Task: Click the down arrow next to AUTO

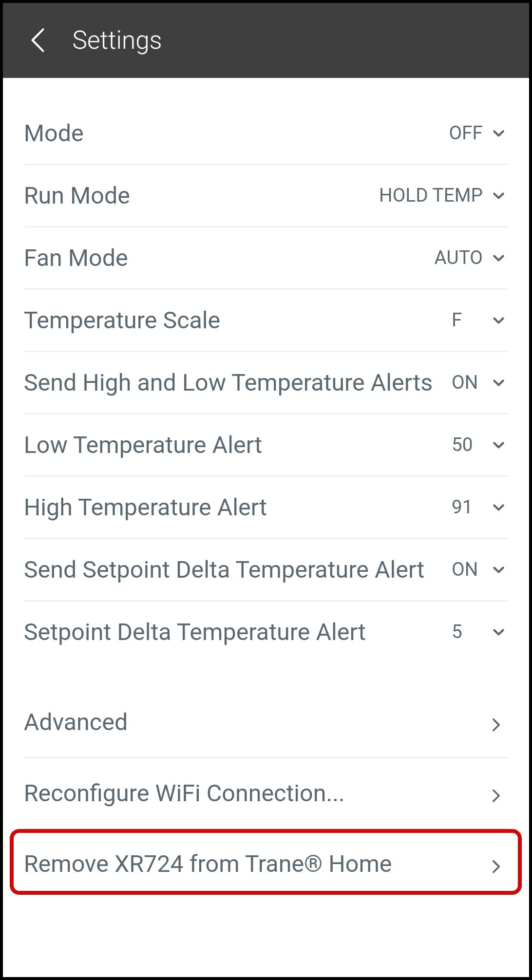Action: 498,258
